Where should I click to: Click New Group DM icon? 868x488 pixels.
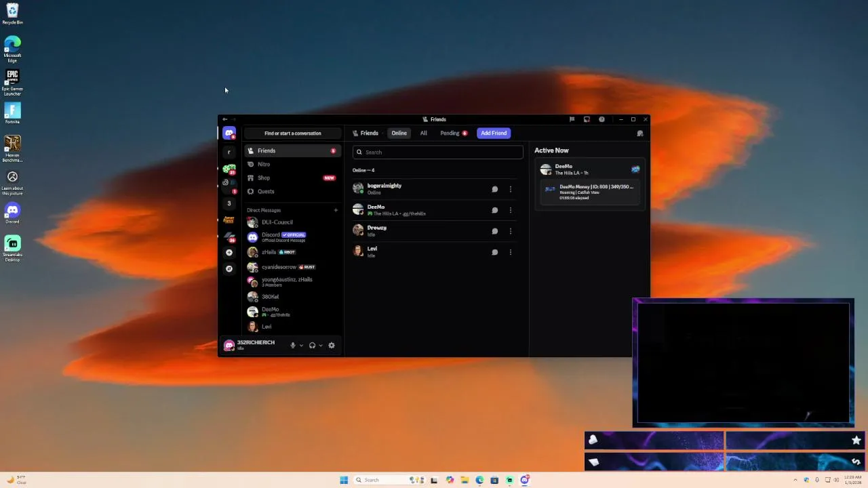[x=639, y=134]
